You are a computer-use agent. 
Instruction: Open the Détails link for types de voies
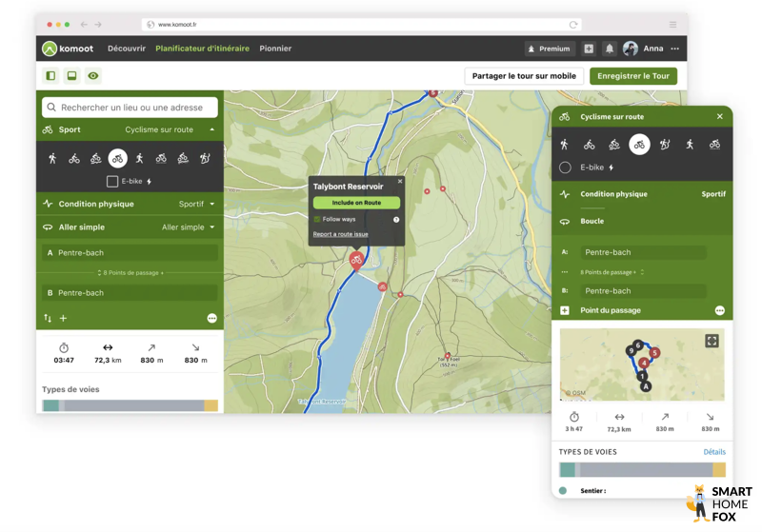click(714, 452)
